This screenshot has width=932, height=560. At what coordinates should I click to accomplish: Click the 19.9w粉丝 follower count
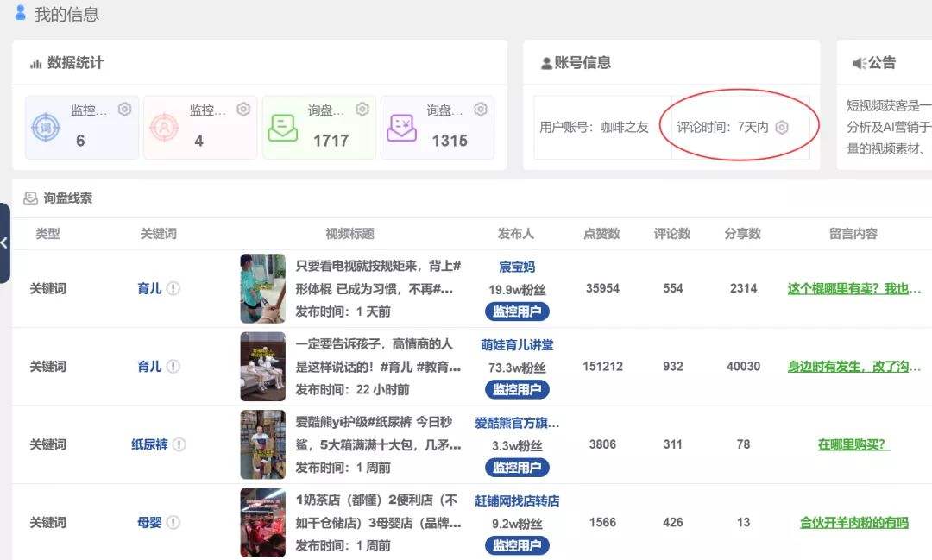pos(517,290)
